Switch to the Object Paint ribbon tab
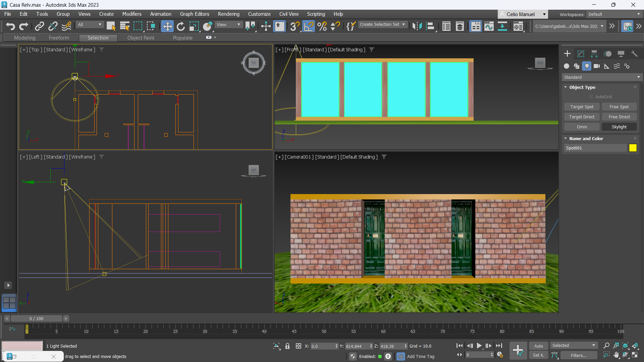This screenshot has height=362, width=644. pos(141,38)
